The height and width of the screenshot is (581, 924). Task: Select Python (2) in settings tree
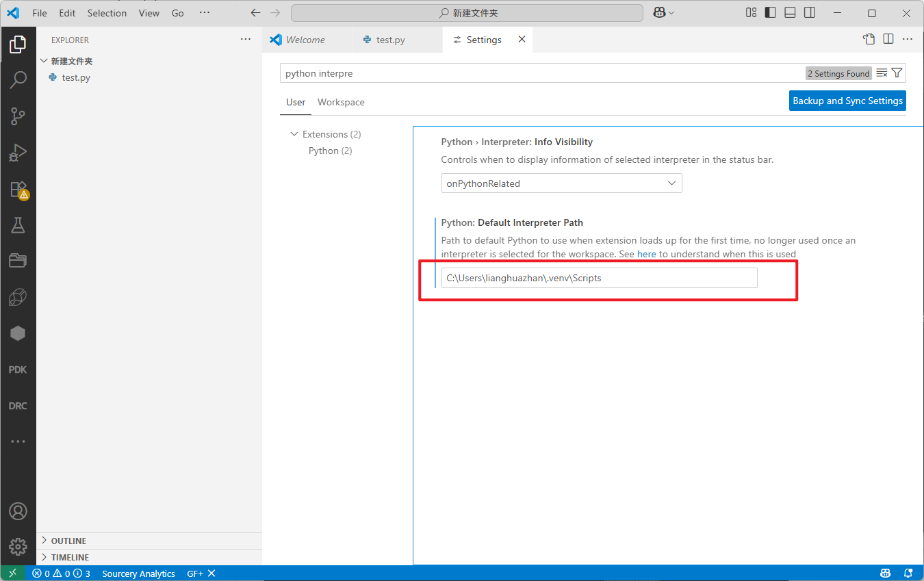click(330, 151)
